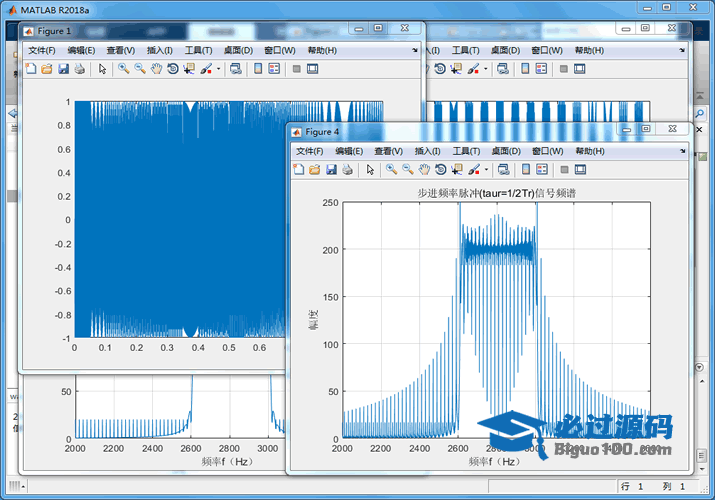Screen dimensions: 715x500
Task: Enable Rotate 3D tool in Figure 4
Action: click(x=440, y=170)
